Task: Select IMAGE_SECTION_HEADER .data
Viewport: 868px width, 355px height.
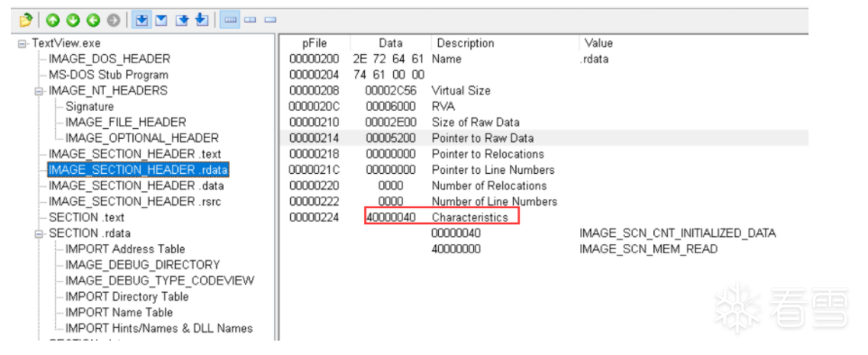Action: (x=136, y=186)
